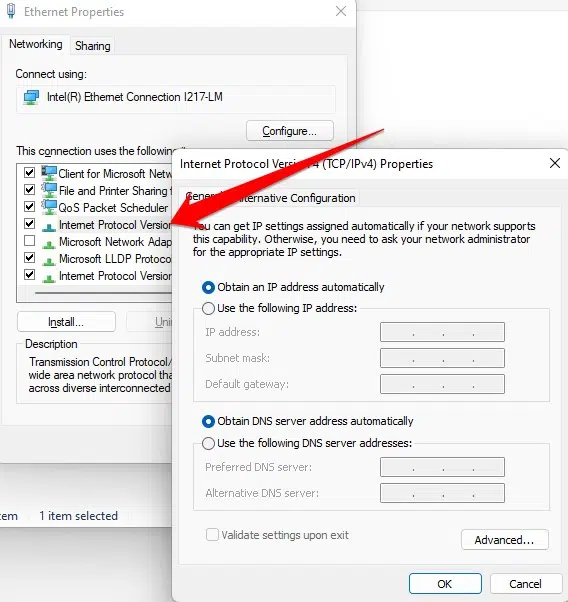Select Use the following DNS server addresses
Image resolution: width=568 pixels, height=602 pixels.
(208, 443)
